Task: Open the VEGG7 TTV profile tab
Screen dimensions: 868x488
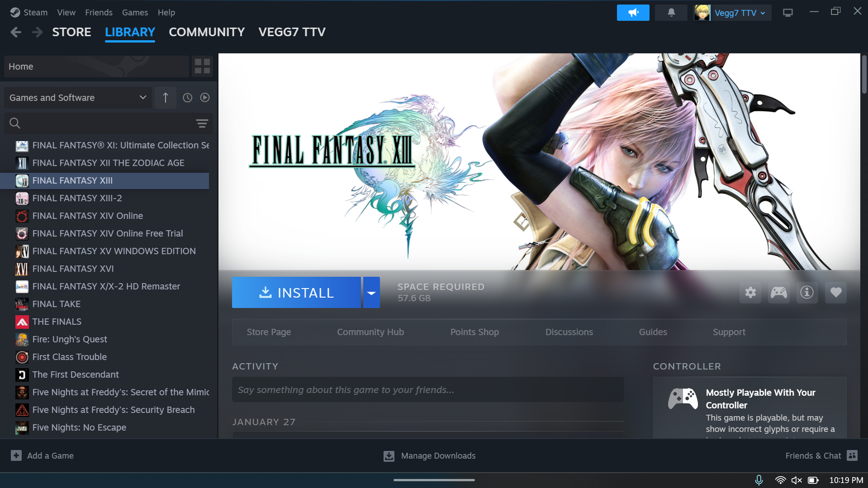Action: (x=292, y=32)
